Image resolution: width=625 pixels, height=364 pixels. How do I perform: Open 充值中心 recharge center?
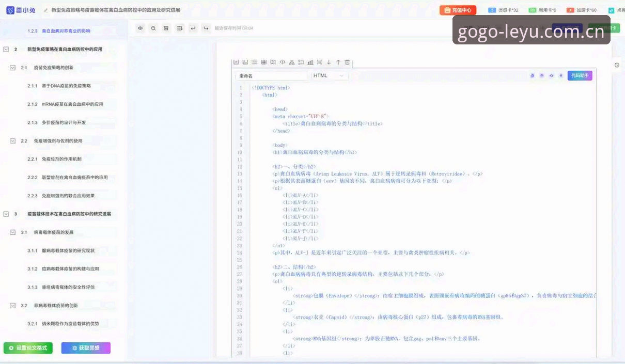point(458,10)
